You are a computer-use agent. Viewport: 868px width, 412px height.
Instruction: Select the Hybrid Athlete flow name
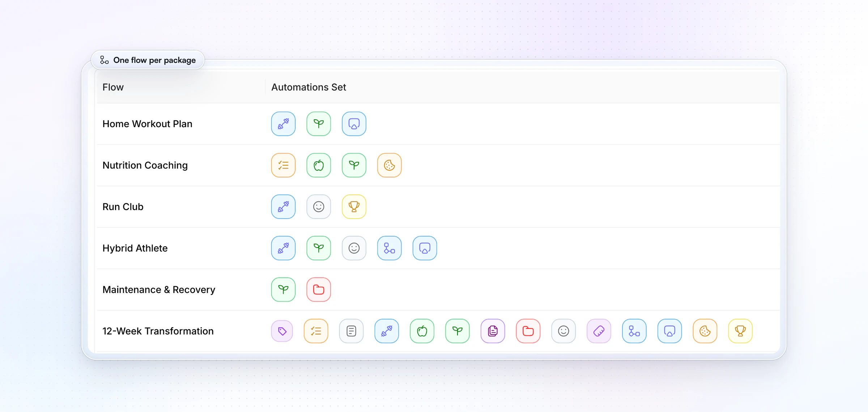[135, 248]
